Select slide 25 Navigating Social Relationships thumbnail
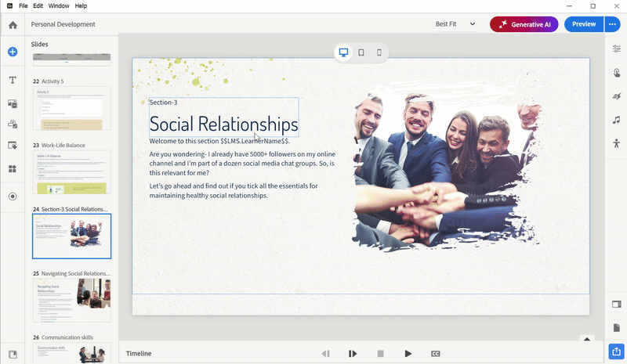 pos(71,300)
